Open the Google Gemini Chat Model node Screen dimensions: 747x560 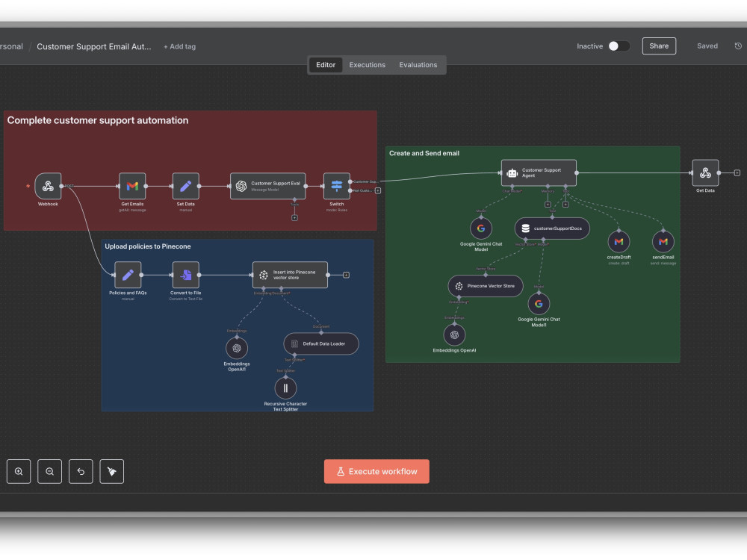[x=481, y=228]
